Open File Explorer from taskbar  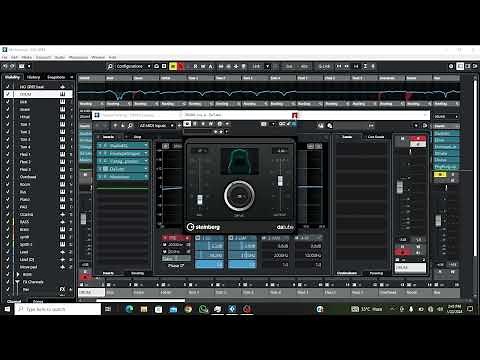click(x=144, y=309)
